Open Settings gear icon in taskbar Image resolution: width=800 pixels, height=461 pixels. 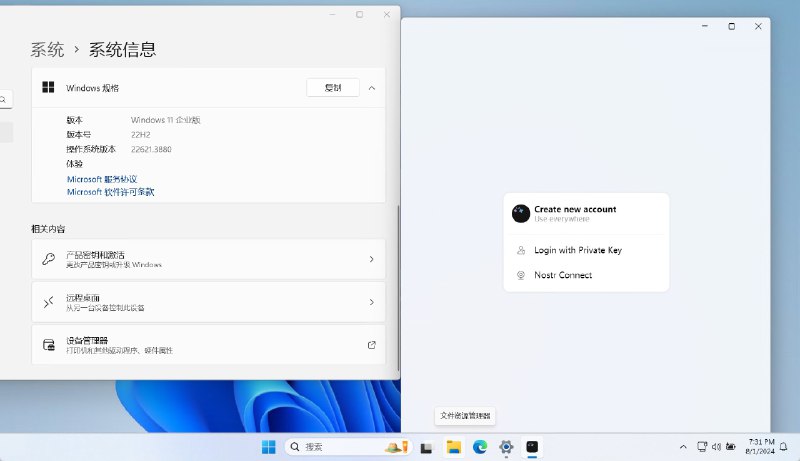coord(506,447)
